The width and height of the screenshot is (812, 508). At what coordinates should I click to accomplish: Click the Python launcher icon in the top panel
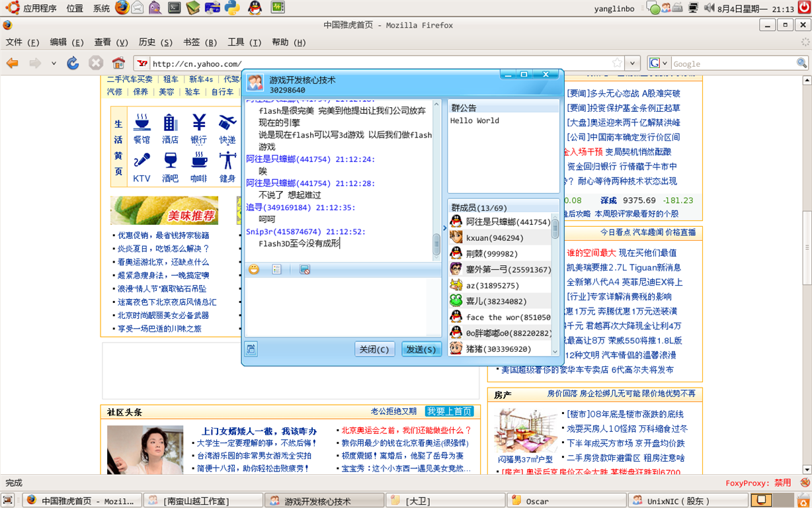pos(231,8)
